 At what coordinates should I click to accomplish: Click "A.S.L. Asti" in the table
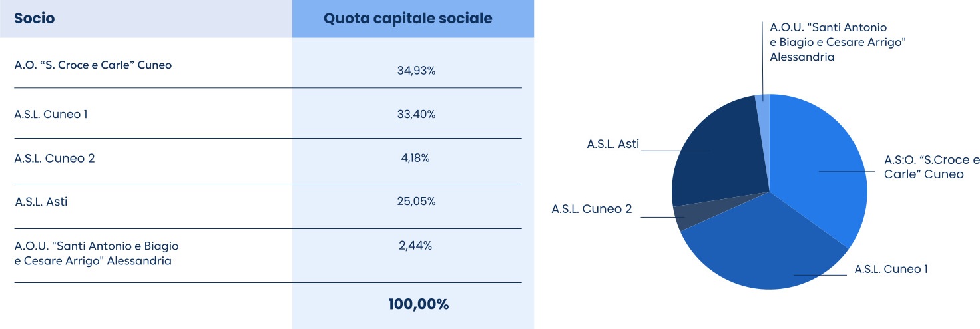[41, 202]
